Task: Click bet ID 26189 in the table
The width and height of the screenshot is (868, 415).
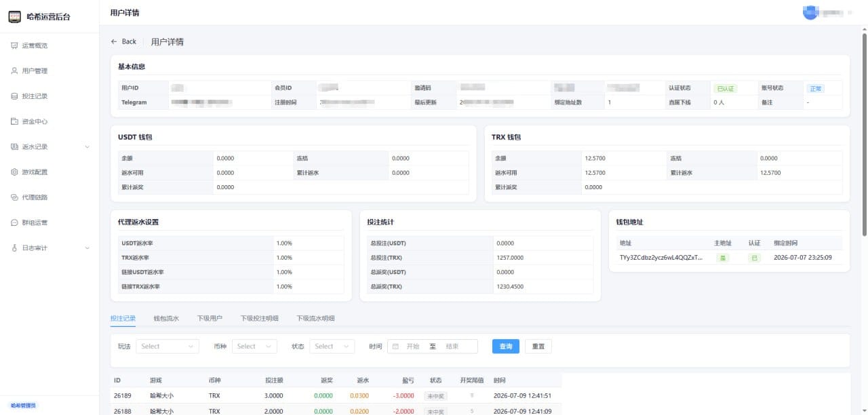Action: pyautogui.click(x=123, y=395)
